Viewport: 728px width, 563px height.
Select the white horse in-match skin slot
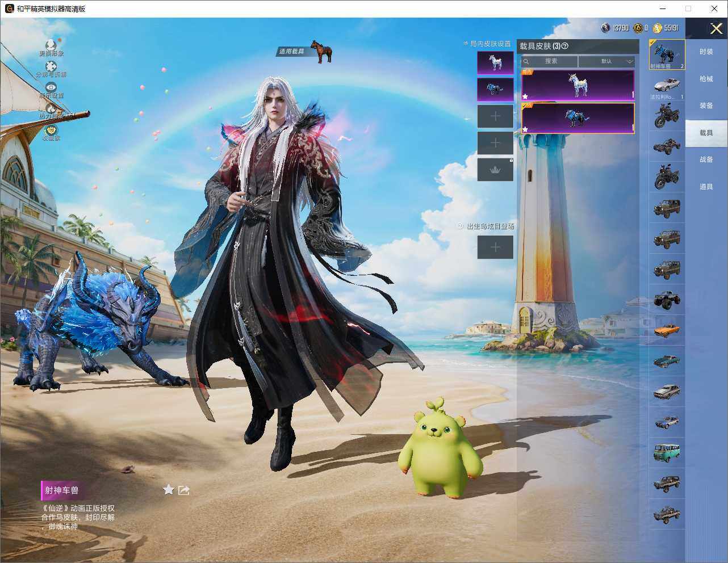tap(495, 63)
